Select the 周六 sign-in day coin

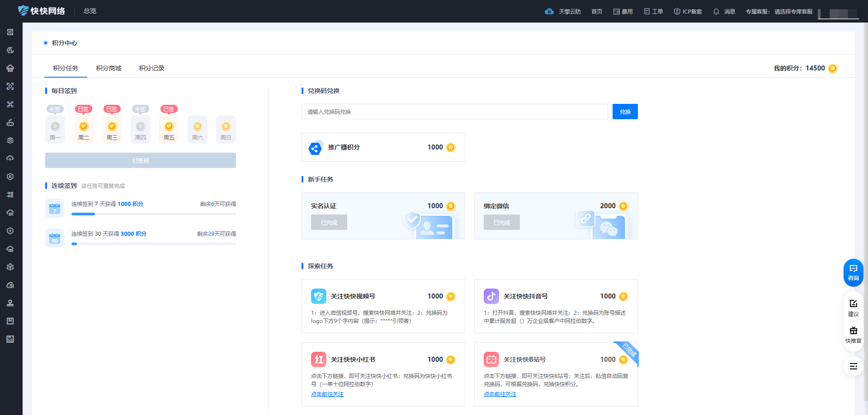pos(198,127)
